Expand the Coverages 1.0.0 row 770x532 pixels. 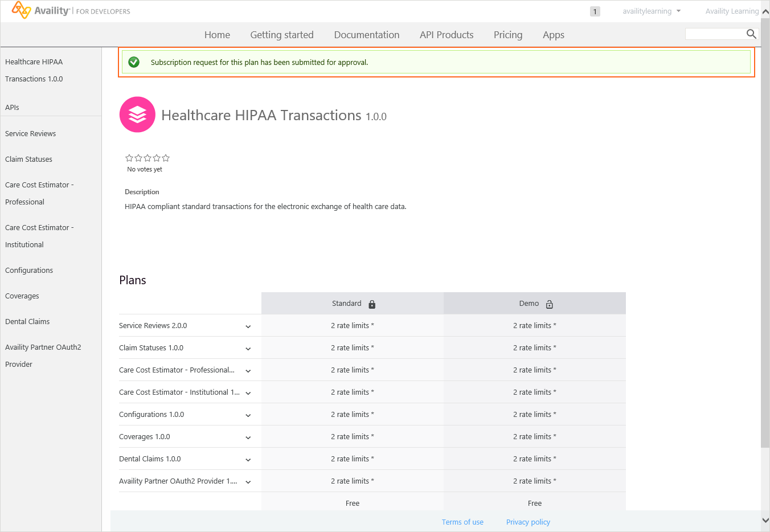248,437
